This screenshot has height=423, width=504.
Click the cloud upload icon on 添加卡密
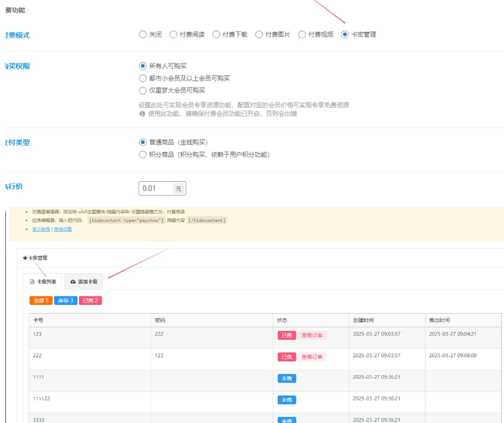click(73, 281)
